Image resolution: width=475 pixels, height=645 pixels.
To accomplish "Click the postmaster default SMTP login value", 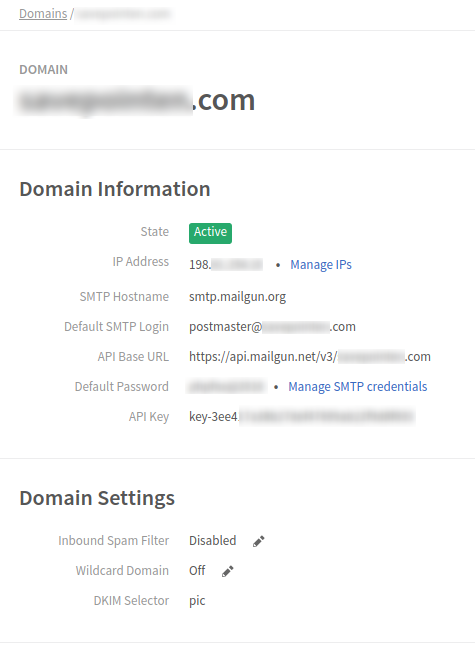I will pos(272,327).
